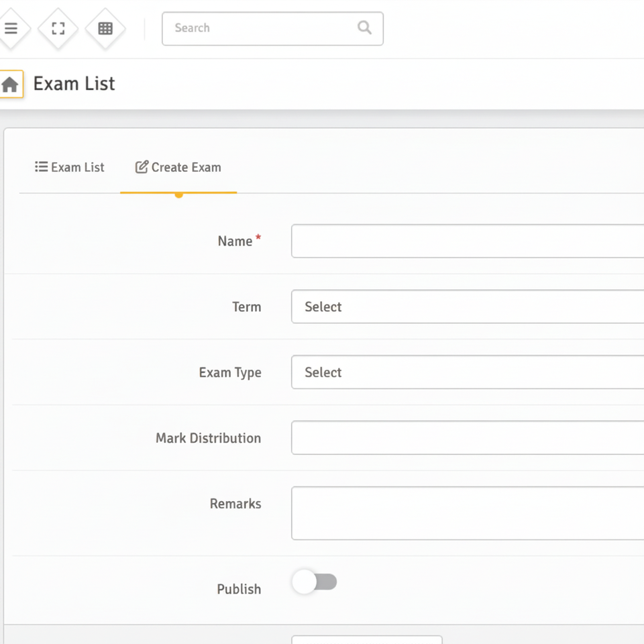Viewport: 644px width, 644px height.
Task: Open the Exam Type select dropdown
Action: [467, 372]
